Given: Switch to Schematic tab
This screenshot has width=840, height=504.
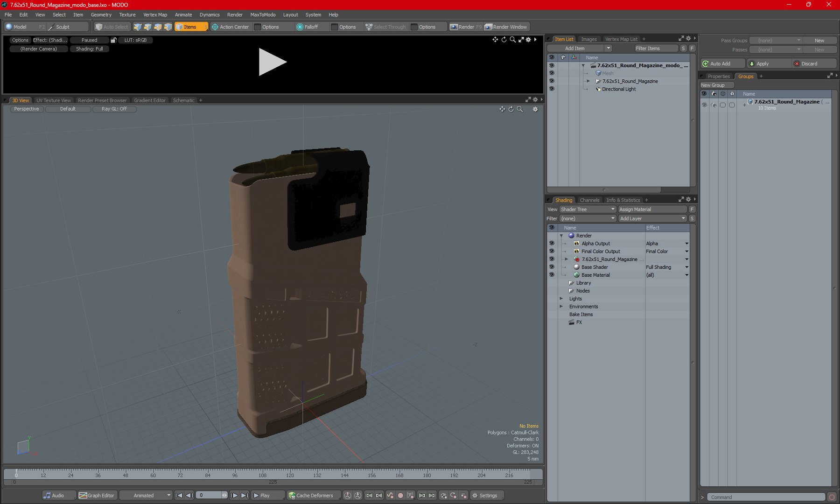Looking at the screenshot, I should point(183,100).
